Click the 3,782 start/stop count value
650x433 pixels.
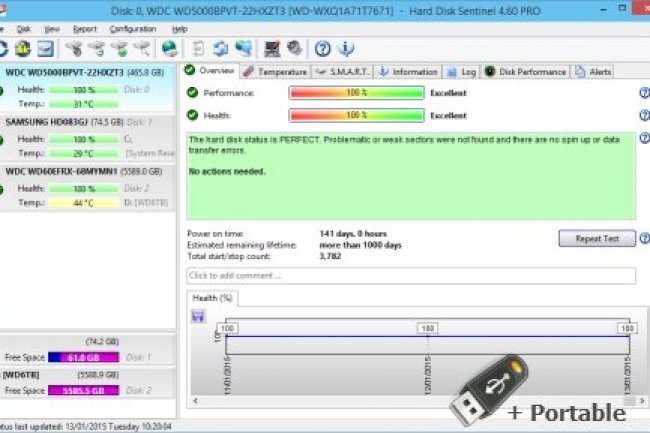[x=330, y=256]
